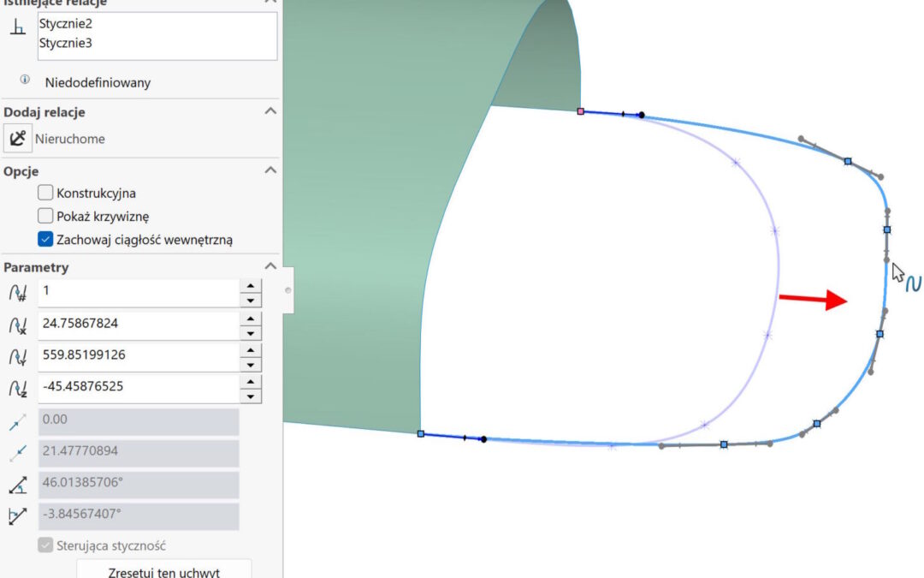Select Stycznie3 in existing relations list

tap(66, 41)
